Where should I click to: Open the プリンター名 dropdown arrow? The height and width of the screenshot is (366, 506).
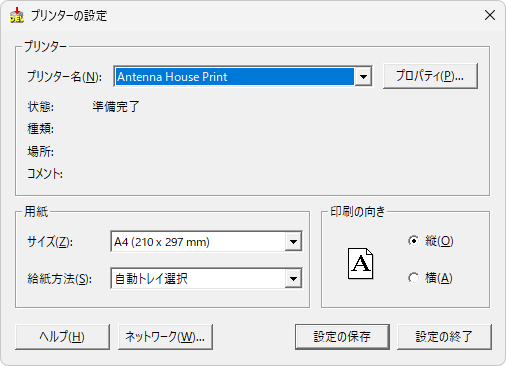363,77
